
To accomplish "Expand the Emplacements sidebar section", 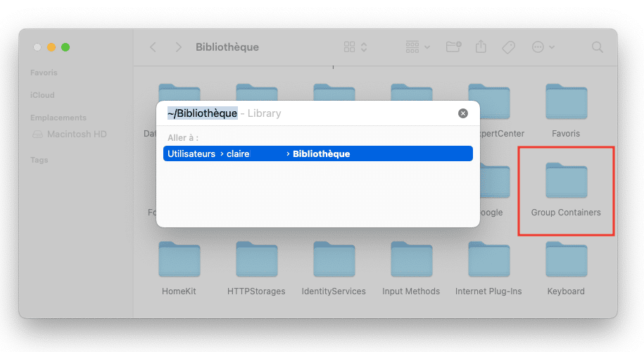I will pos(58,118).
